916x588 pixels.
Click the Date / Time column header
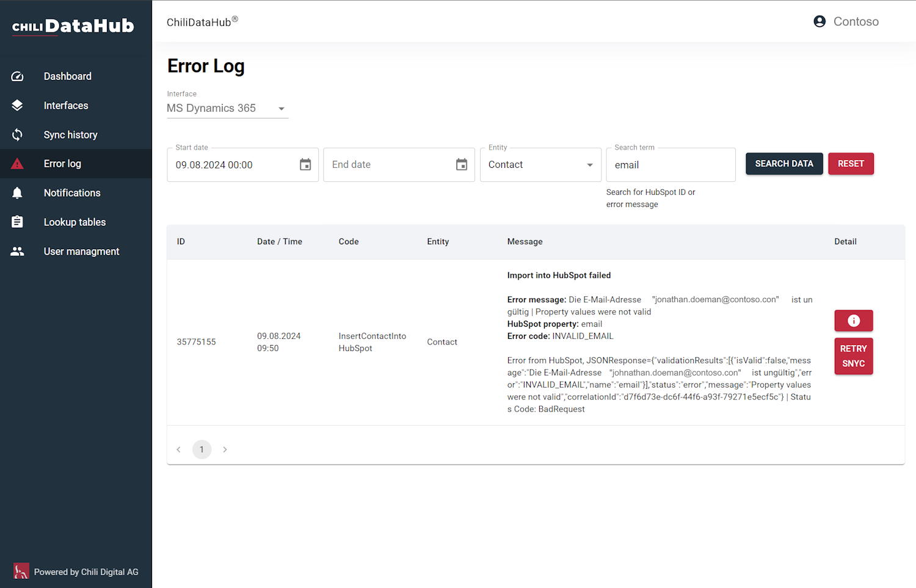point(280,242)
